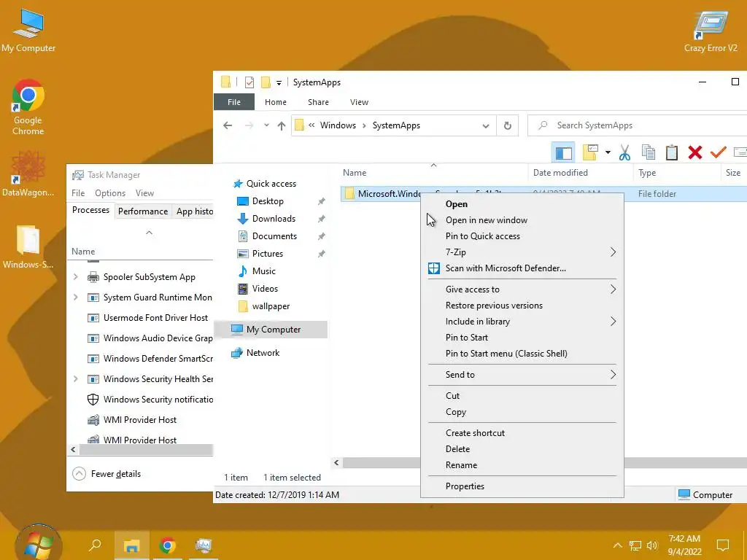This screenshot has width=747, height=560.
Task: Open the Crazy Error V2 desktop shortcut
Action: (711, 32)
